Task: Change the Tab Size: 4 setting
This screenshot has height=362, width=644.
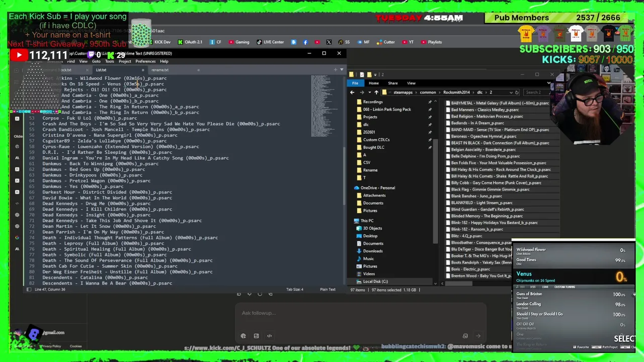Action: tap(295, 290)
